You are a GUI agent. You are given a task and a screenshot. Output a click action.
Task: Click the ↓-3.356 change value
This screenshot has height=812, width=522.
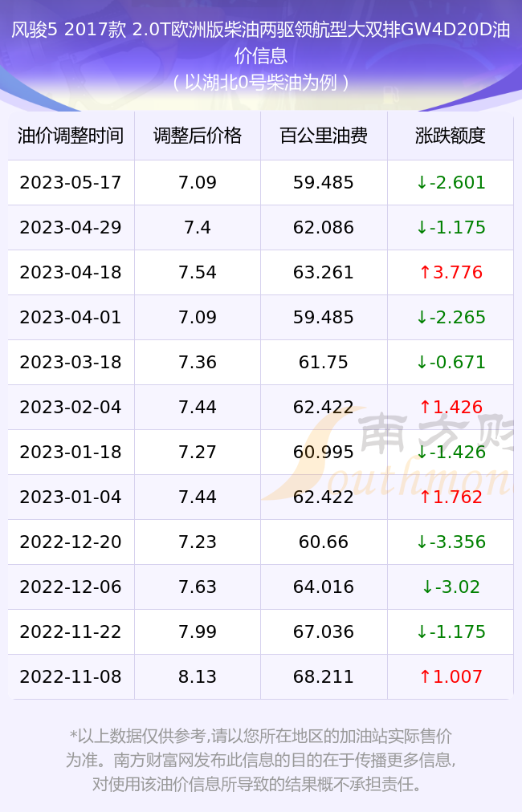tap(451, 542)
